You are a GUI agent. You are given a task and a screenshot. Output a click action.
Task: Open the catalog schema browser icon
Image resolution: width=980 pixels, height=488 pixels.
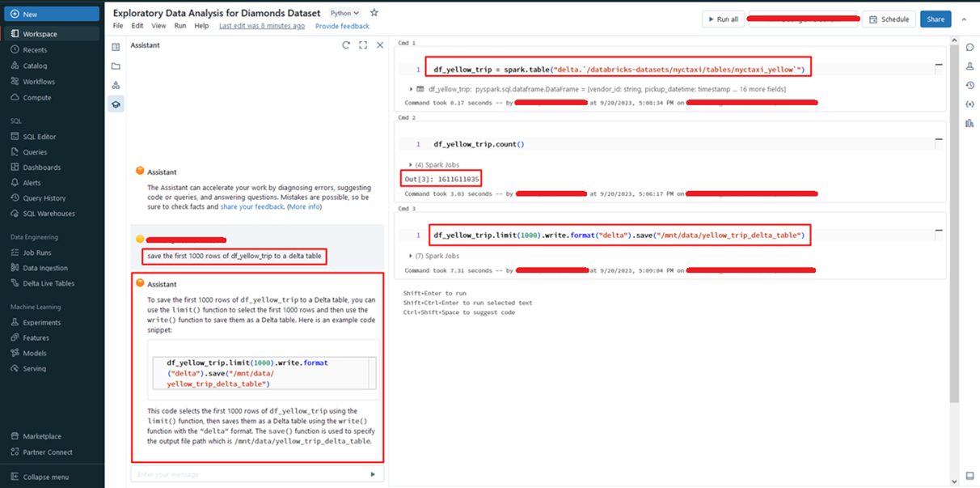[x=116, y=85]
